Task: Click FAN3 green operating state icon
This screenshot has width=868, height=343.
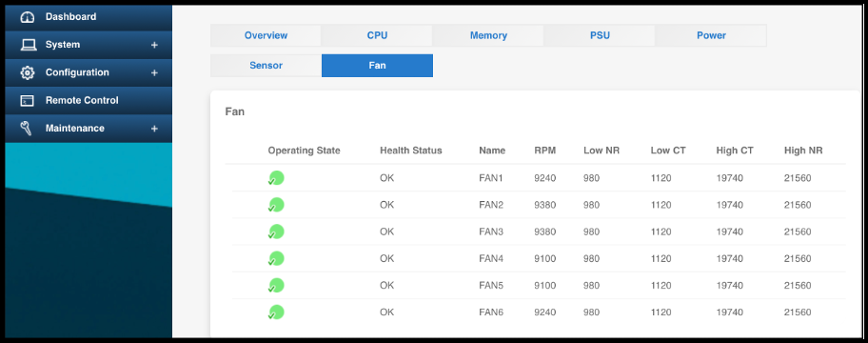Action: (276, 232)
